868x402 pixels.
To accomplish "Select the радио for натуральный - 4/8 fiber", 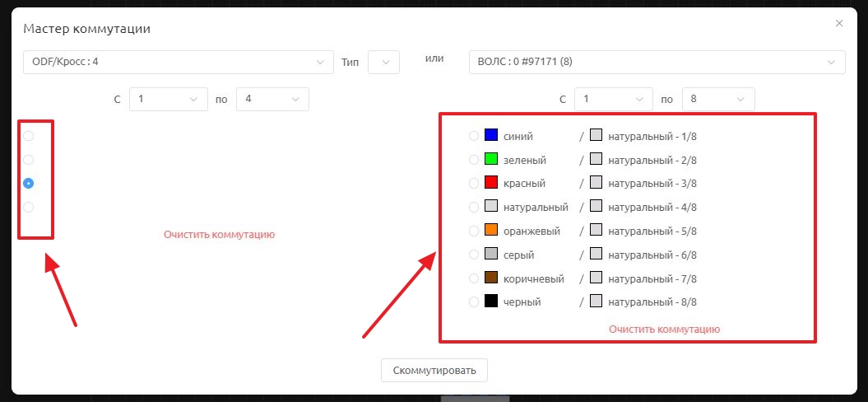I will tap(474, 207).
